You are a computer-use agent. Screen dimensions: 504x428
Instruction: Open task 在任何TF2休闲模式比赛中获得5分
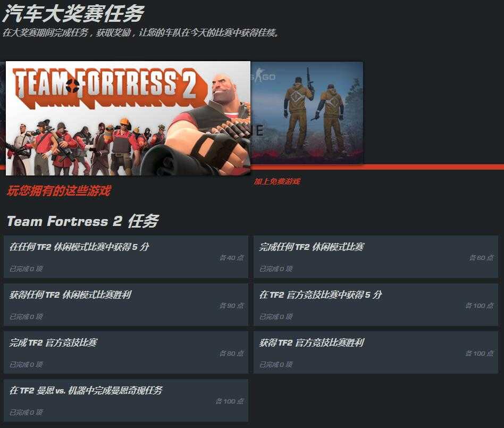click(125, 257)
